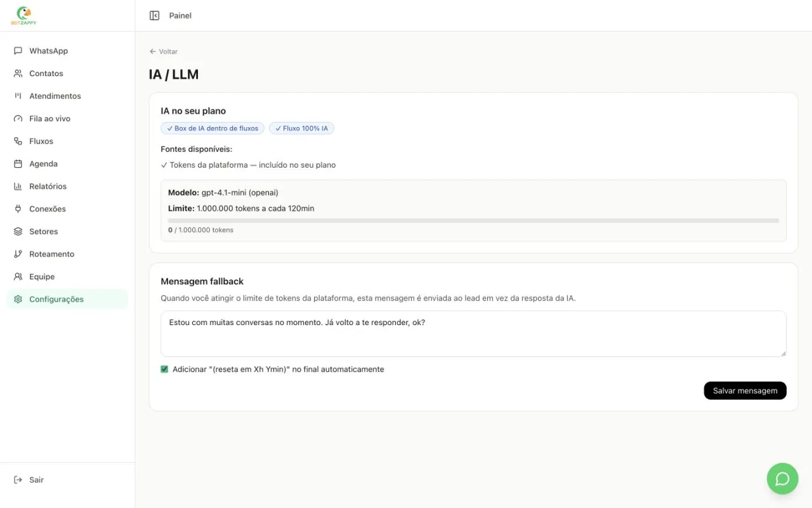Toggle the reseta em Xh Ymin checkbox

pyautogui.click(x=165, y=369)
